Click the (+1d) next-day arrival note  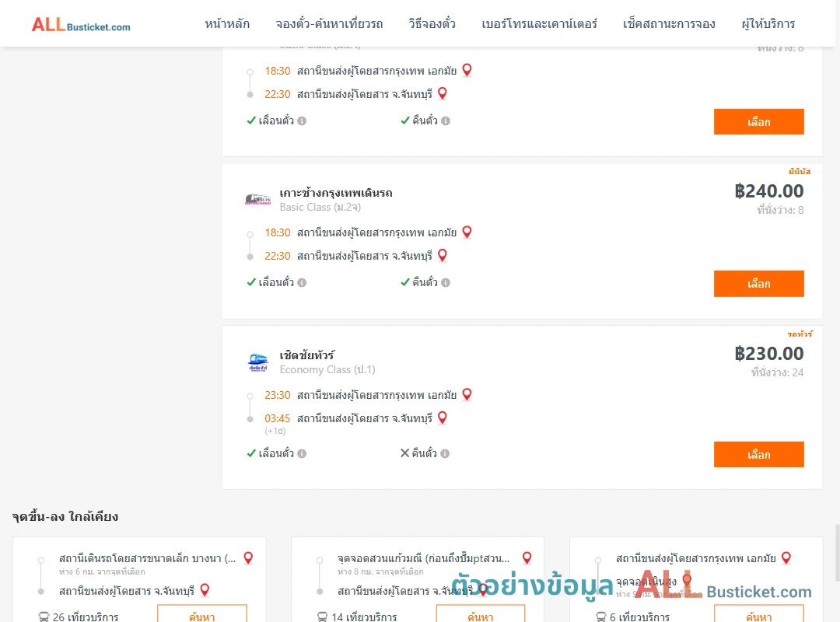tap(275, 431)
